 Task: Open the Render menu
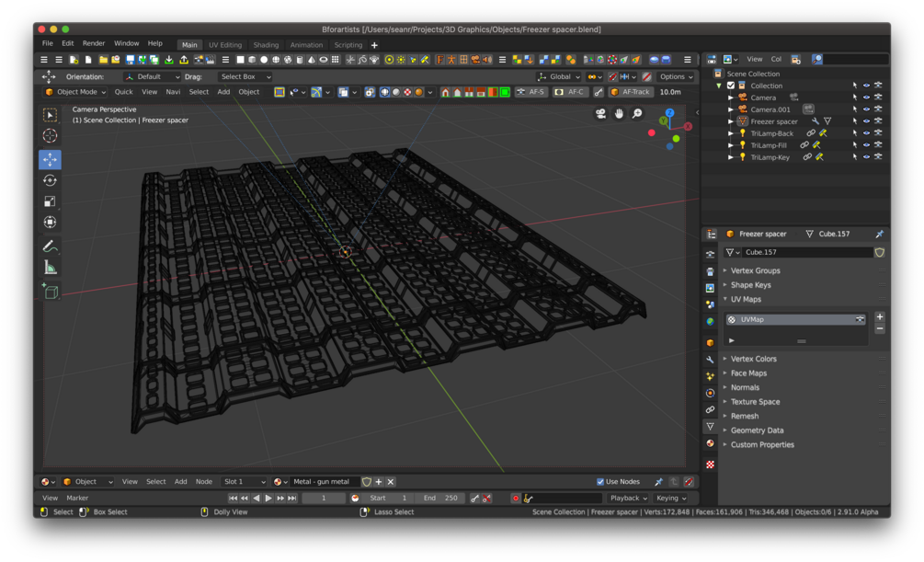point(94,43)
